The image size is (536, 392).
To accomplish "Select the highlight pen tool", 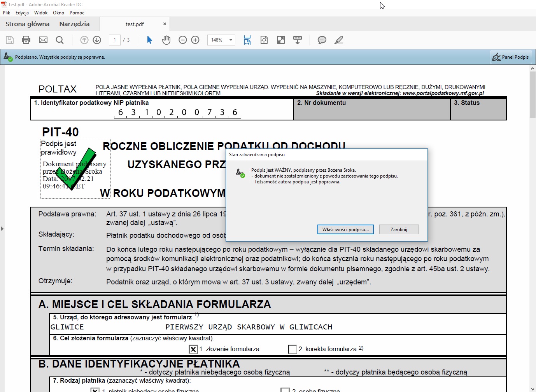I will (x=339, y=40).
